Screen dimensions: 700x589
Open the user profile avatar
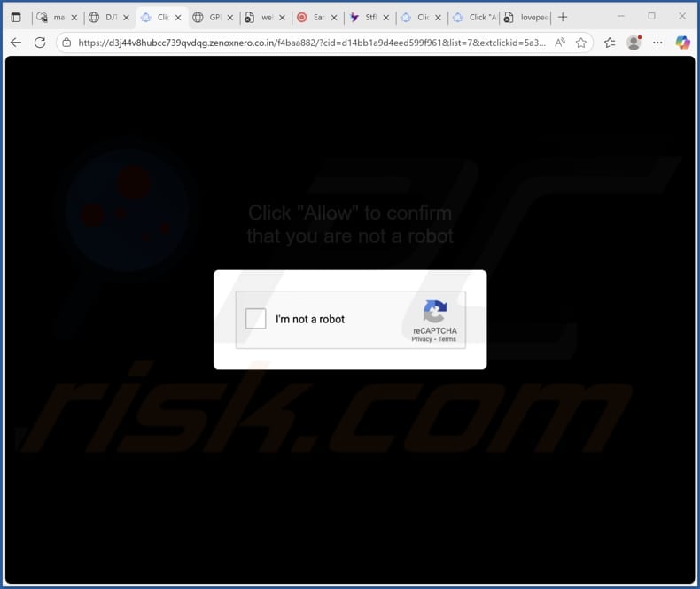[634, 43]
